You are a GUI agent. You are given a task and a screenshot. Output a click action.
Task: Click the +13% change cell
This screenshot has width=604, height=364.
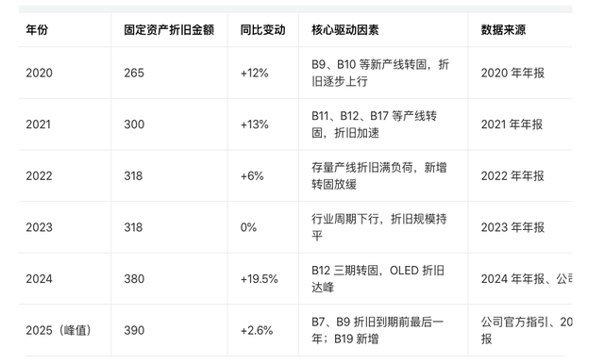[254, 124]
